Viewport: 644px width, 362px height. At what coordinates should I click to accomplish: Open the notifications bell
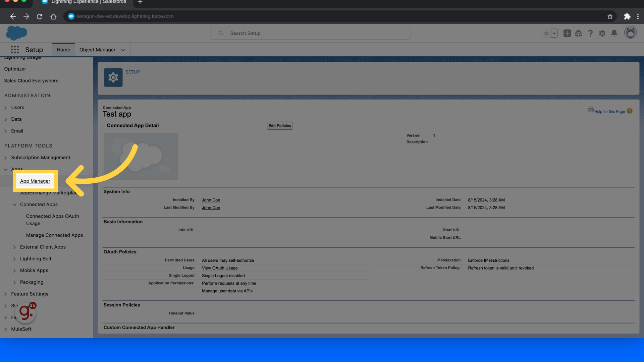[x=614, y=33]
